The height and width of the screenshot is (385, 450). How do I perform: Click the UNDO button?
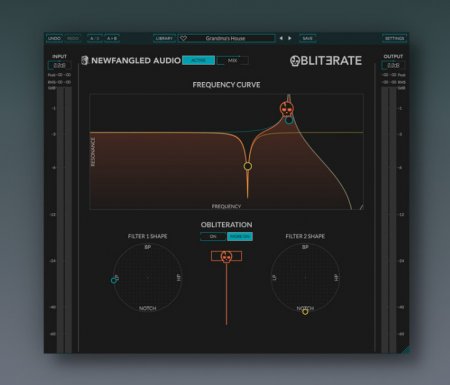coord(54,38)
